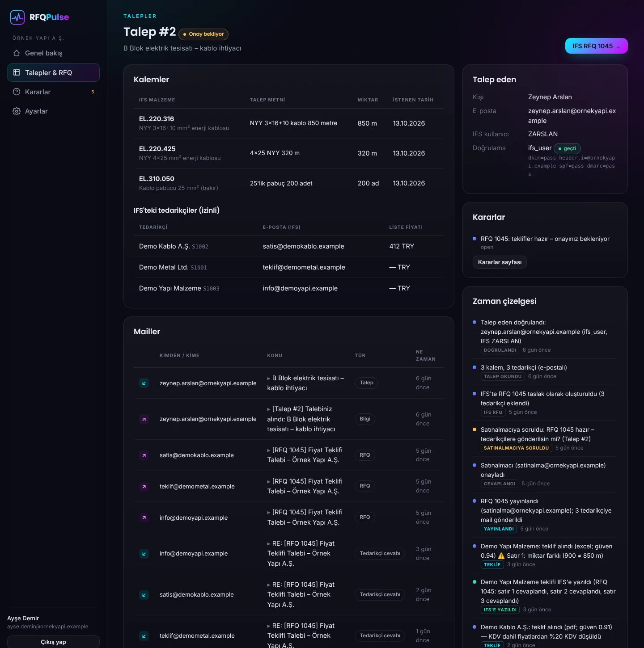Click the home icon beside Genel bakış
Viewport: 644px width, 648px height.
point(17,53)
